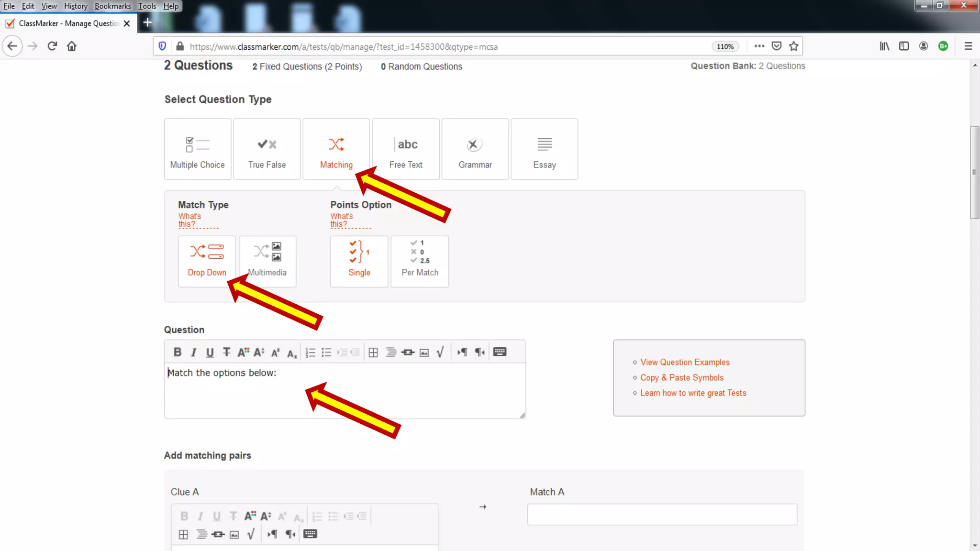Click the italic icon in Question toolbar
Image resolution: width=980 pixels, height=551 pixels.
(x=194, y=353)
